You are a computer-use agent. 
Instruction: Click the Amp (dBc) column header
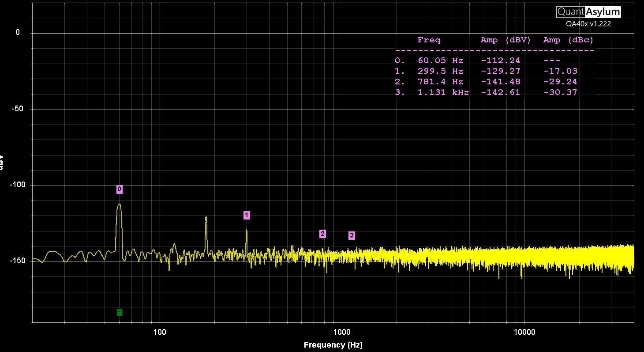tap(569, 40)
